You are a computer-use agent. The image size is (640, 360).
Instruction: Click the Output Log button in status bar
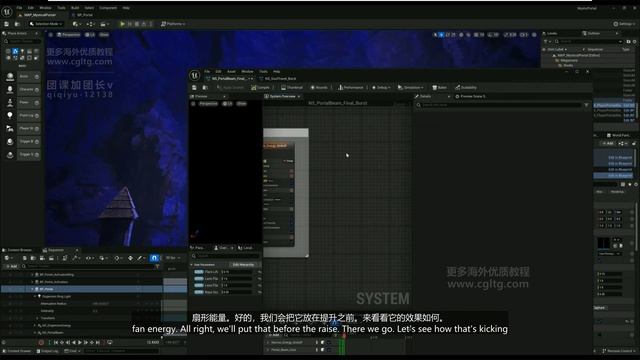[x=48, y=351]
